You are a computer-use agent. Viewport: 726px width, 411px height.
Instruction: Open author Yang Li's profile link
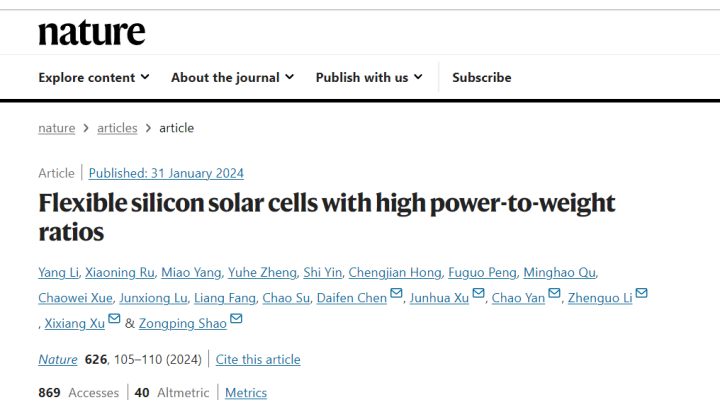point(58,272)
